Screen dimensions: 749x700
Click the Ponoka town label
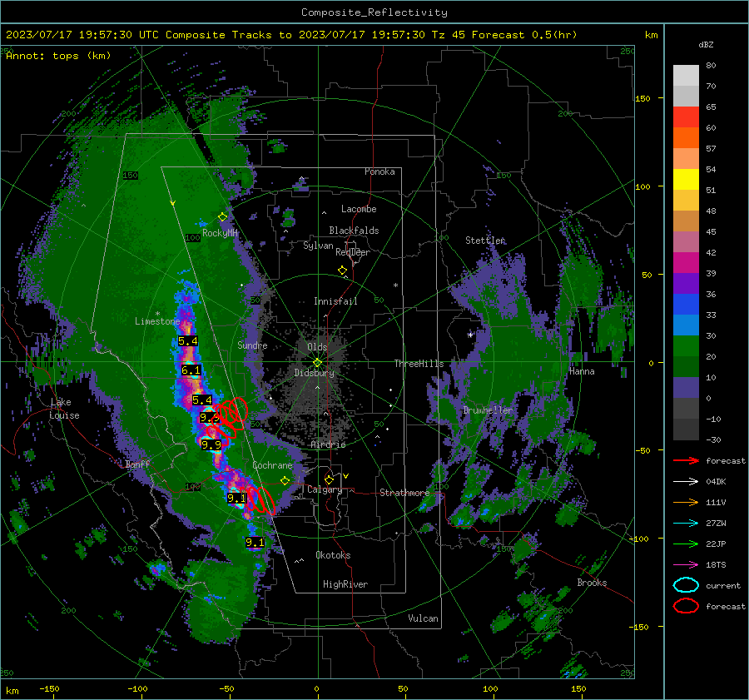(x=379, y=171)
